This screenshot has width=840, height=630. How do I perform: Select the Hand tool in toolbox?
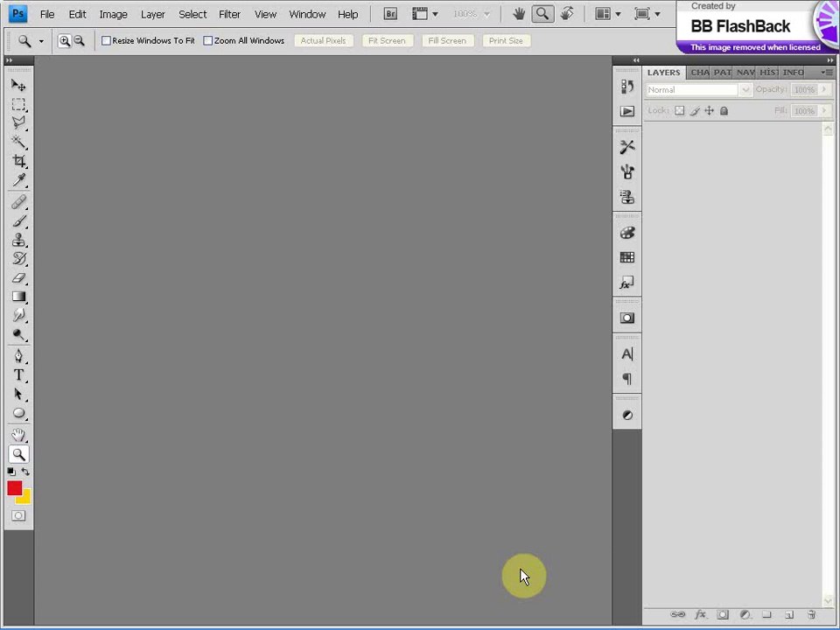tap(18, 435)
